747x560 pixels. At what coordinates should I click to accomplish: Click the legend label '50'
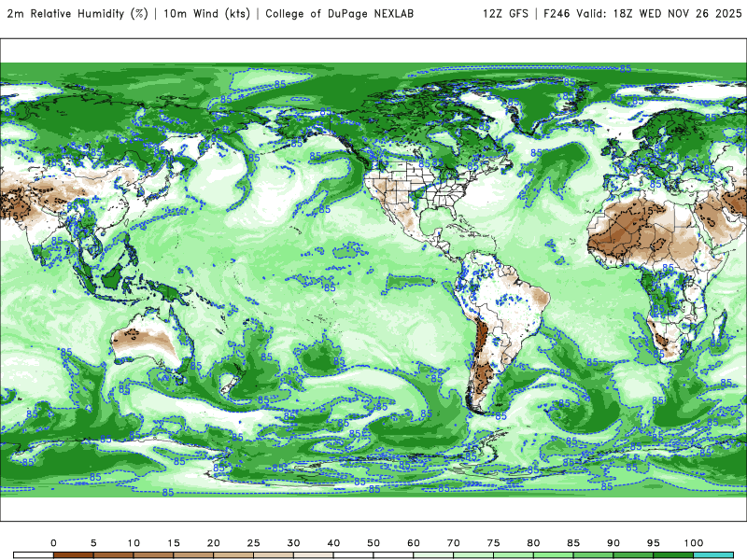tap(373, 543)
